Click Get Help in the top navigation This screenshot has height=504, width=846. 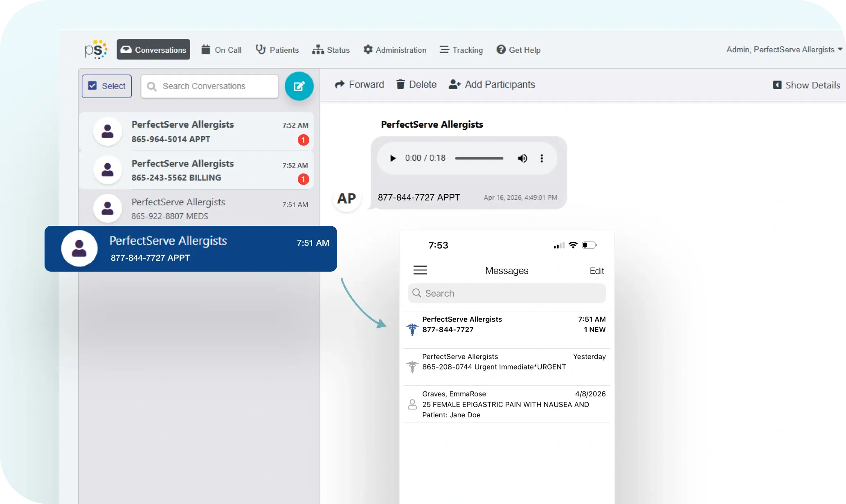pyautogui.click(x=518, y=50)
